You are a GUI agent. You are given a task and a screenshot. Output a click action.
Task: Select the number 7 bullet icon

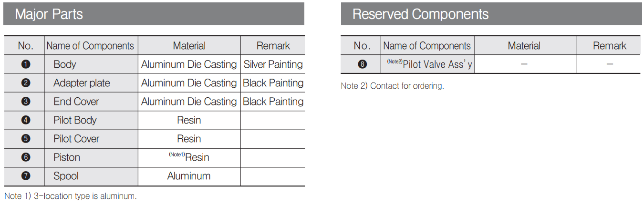[x=26, y=176]
